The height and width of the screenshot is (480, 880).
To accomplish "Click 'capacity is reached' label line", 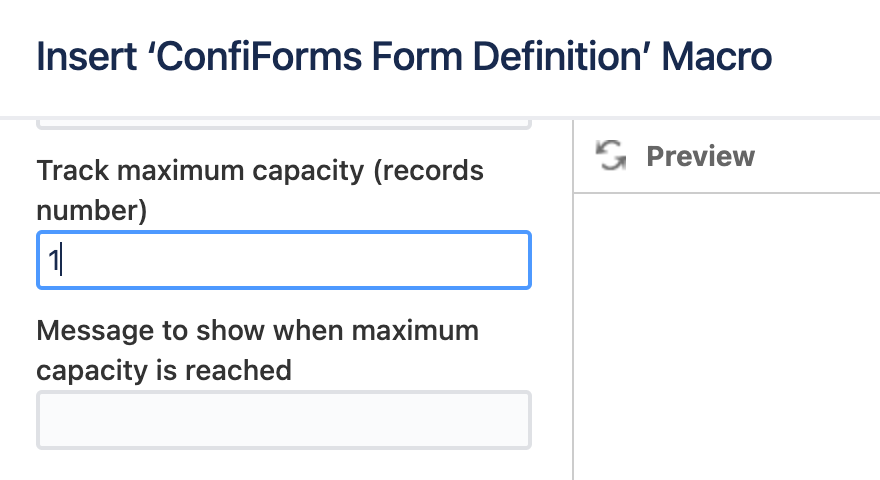I will click(164, 371).
